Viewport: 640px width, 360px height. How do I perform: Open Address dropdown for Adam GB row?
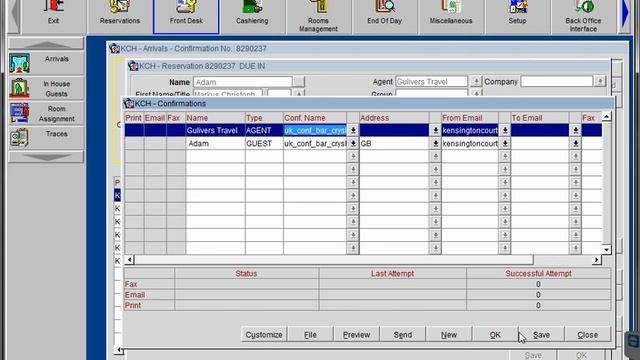click(x=436, y=144)
